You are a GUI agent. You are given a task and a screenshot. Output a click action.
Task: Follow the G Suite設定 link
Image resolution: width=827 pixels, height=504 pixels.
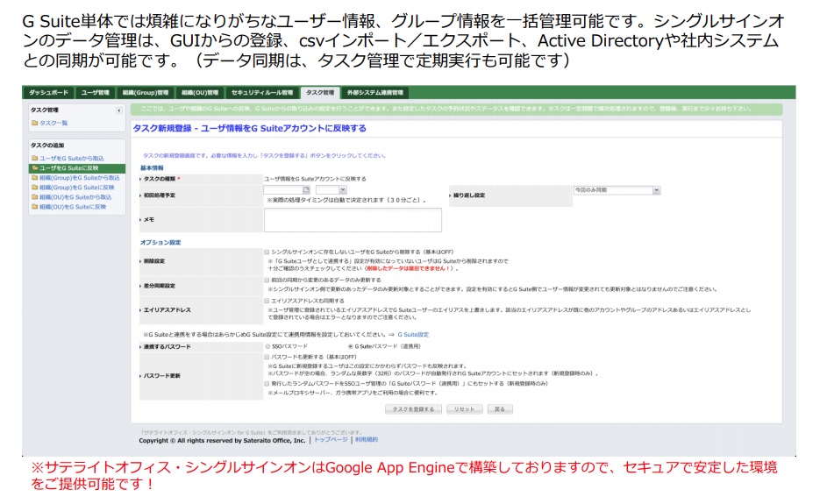[x=413, y=335]
